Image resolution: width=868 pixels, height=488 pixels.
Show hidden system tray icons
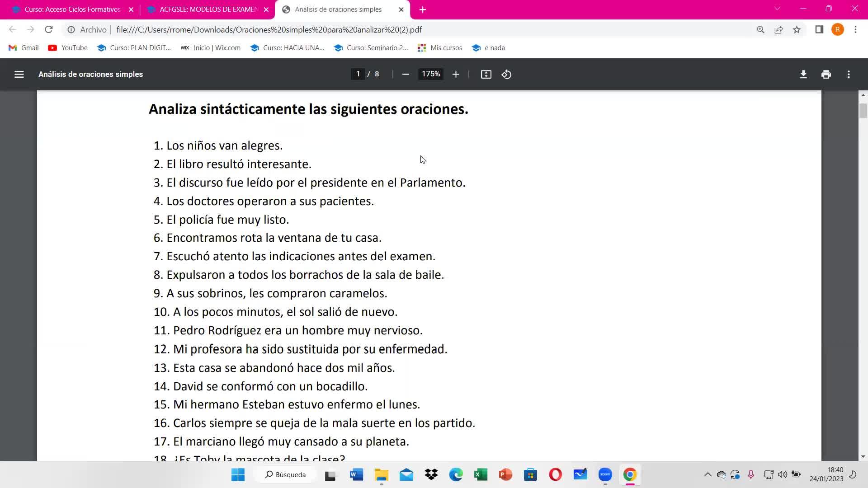pos(708,474)
